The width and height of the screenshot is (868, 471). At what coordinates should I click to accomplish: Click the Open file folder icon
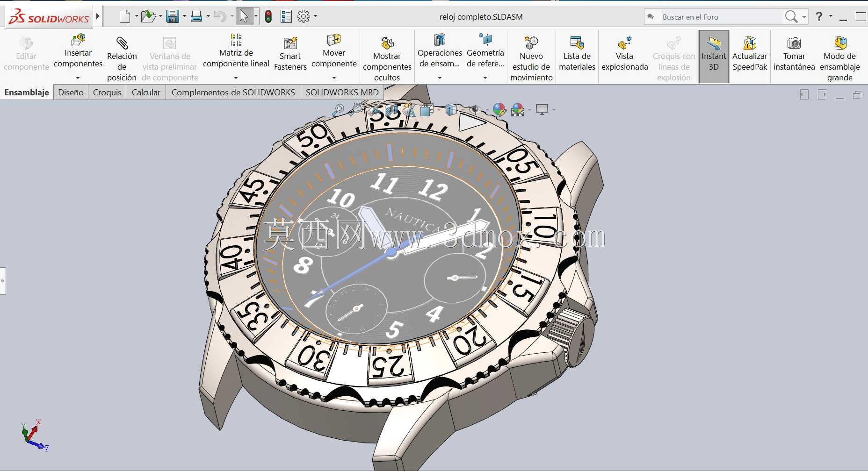pyautogui.click(x=148, y=17)
